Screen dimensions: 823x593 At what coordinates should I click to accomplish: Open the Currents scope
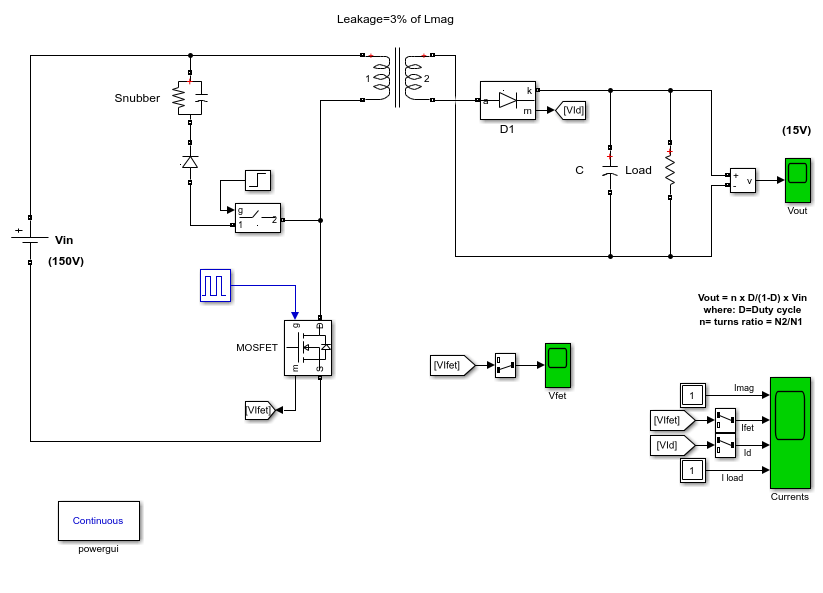pos(790,433)
